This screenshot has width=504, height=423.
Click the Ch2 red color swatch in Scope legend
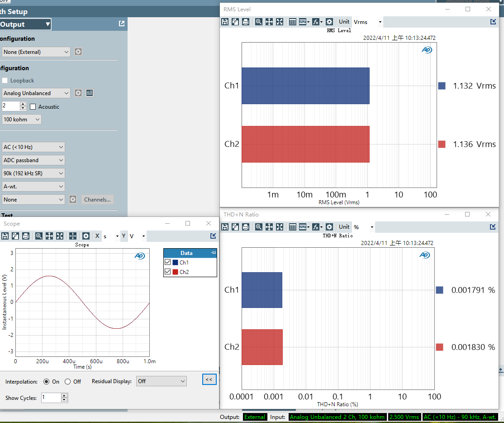175,272
